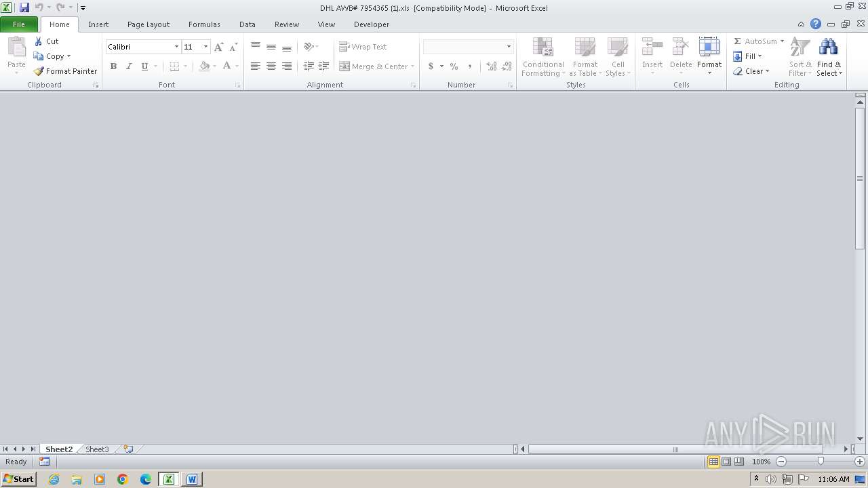Open the Font size dropdown
Viewport: 868px width, 488px height.
(x=205, y=47)
